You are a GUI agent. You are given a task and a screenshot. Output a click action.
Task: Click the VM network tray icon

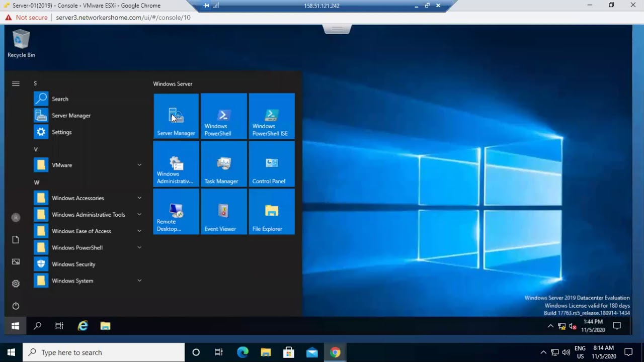click(x=561, y=326)
